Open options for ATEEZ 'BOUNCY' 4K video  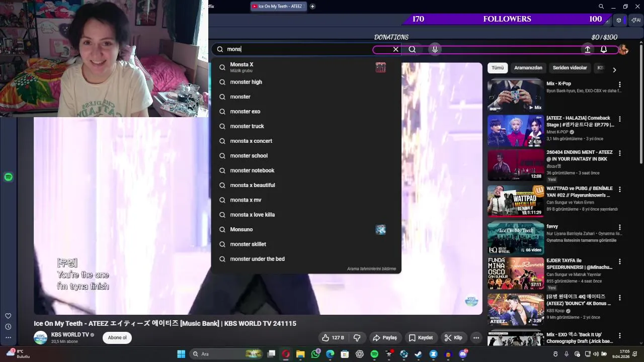pos(620,298)
